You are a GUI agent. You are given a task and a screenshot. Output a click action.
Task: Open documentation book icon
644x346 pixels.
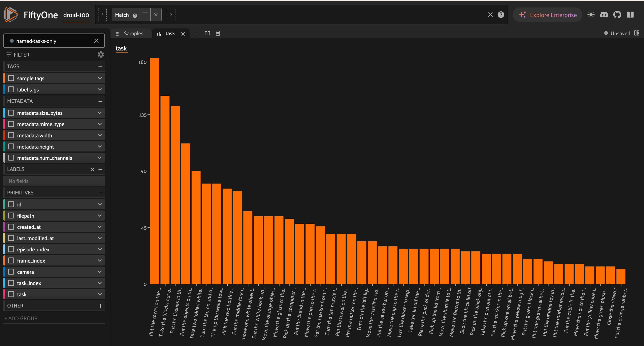(x=630, y=15)
